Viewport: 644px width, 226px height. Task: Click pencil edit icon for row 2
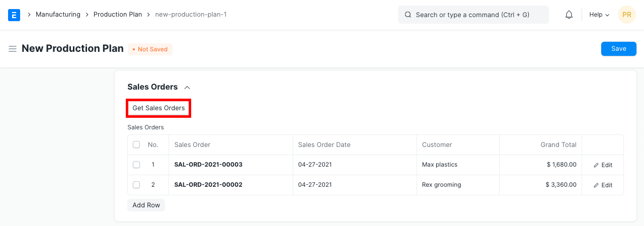click(597, 185)
